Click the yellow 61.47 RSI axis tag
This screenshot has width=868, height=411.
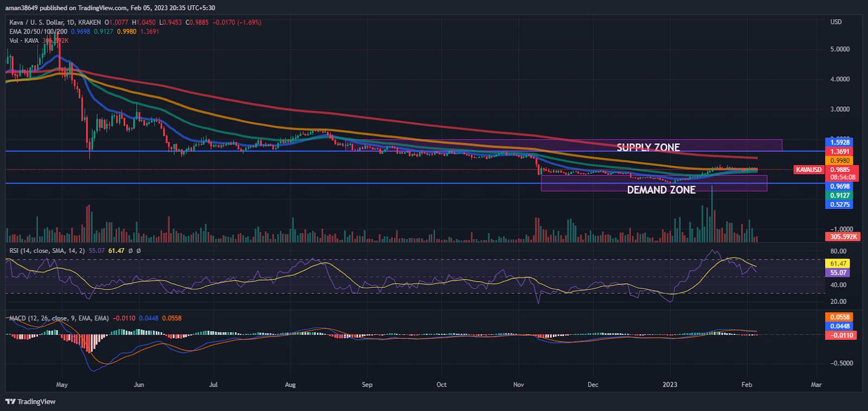(x=838, y=263)
